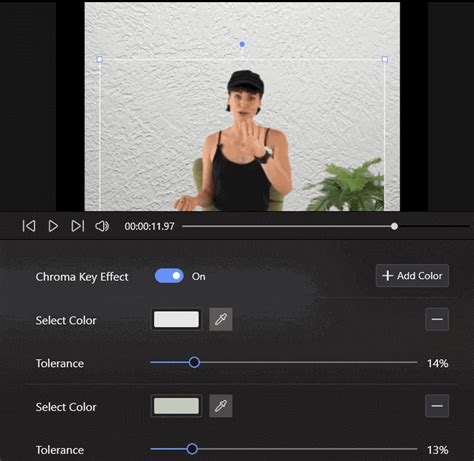Click the 00:00:11.97 timecode
The width and height of the screenshot is (474, 461).
pos(149,227)
